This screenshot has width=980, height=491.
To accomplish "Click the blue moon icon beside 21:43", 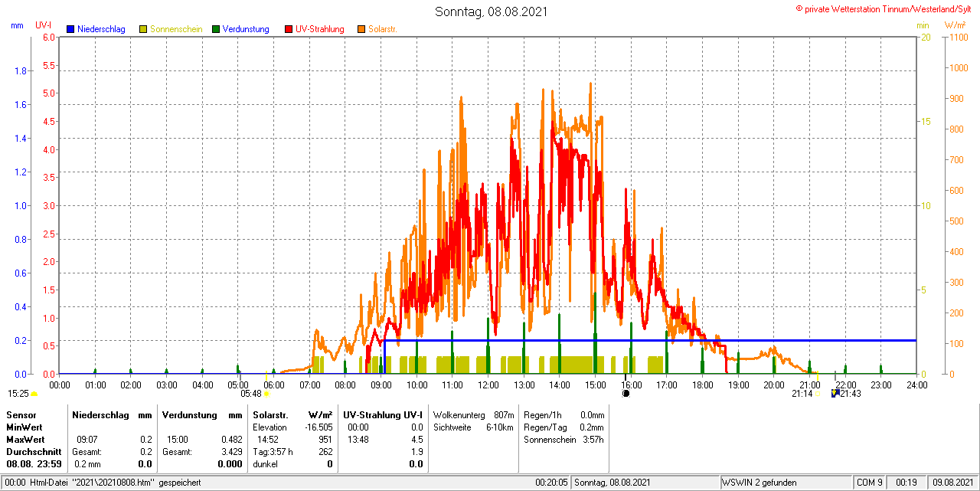I will (x=835, y=393).
